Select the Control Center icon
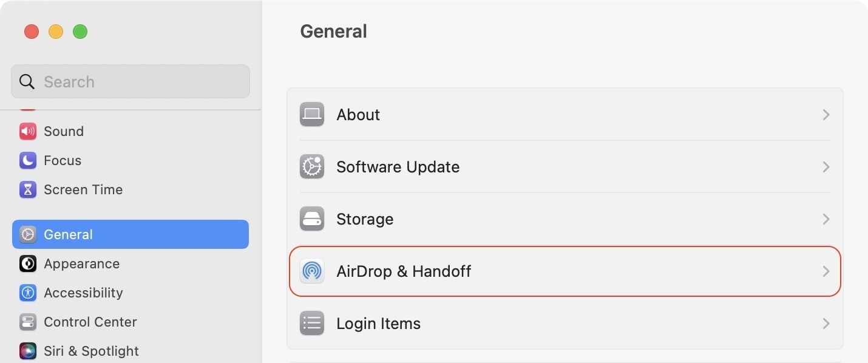This screenshot has height=363, width=868. tap(27, 322)
